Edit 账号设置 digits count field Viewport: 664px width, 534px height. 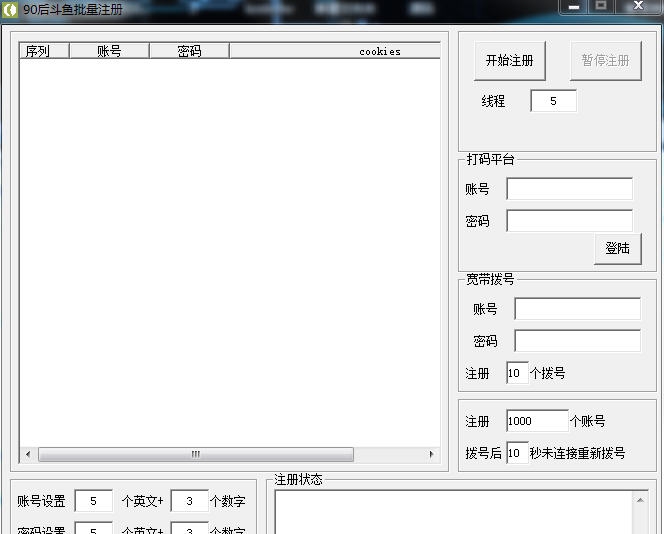click(189, 501)
